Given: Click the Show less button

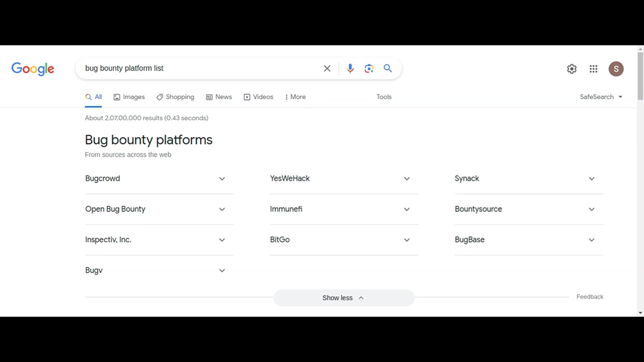Looking at the screenshot, I should pos(343,298).
